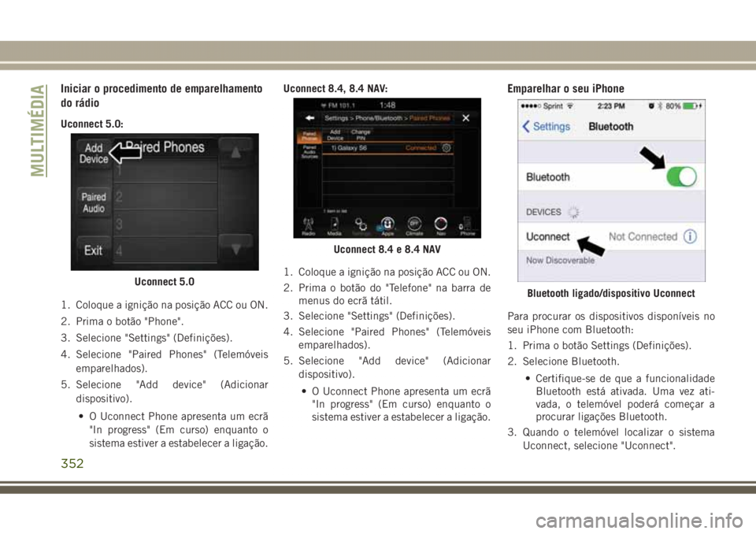This screenshot has width=756, height=534.
Task: Select paired phone slot 2 on Uconnect 5.0
Action: 165,197
